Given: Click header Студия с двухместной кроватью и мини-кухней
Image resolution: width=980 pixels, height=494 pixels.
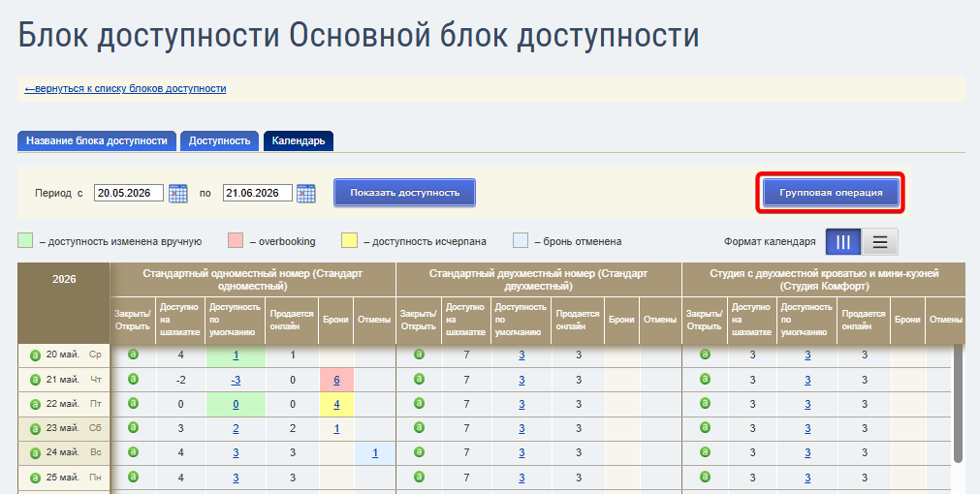Looking at the screenshot, I should [824, 280].
